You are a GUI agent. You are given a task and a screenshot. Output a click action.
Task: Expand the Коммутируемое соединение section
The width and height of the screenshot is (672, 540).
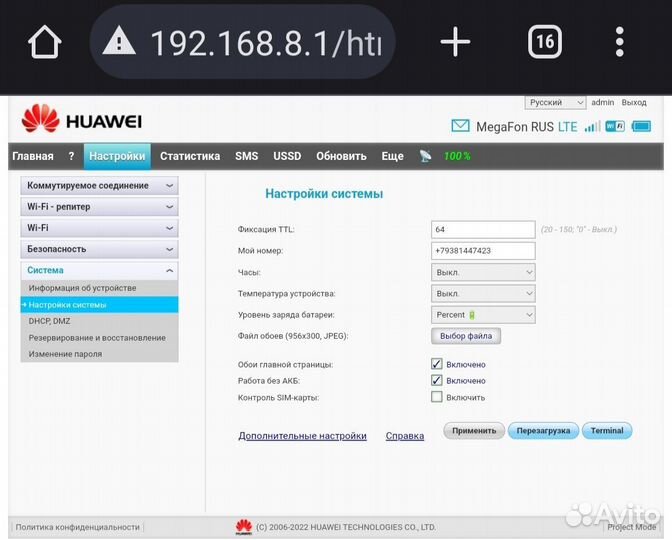tap(99, 186)
